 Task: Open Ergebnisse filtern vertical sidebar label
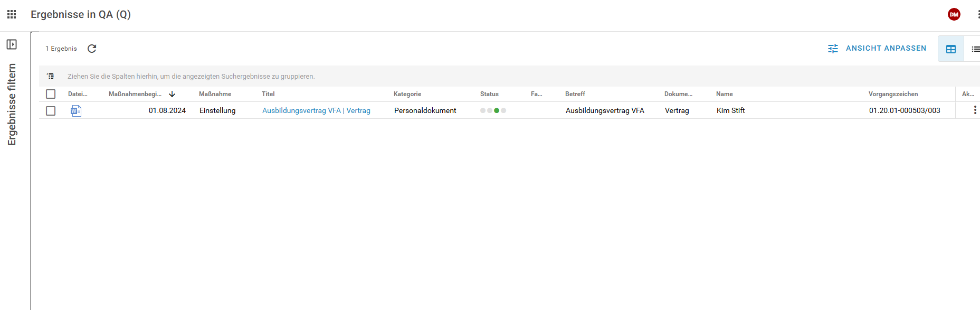(x=12, y=105)
